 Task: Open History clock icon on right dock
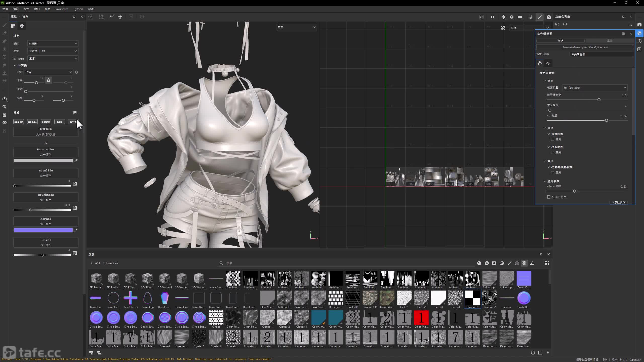[x=639, y=41]
